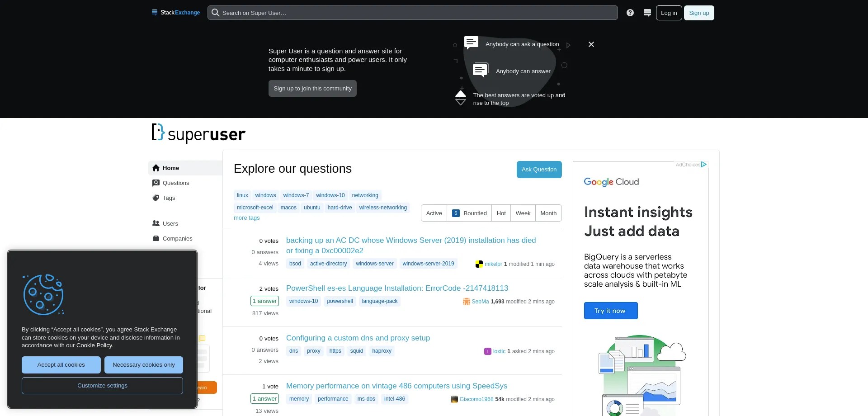868x416 pixels.
Task: Switch to the Active questions tab
Action: click(x=434, y=213)
